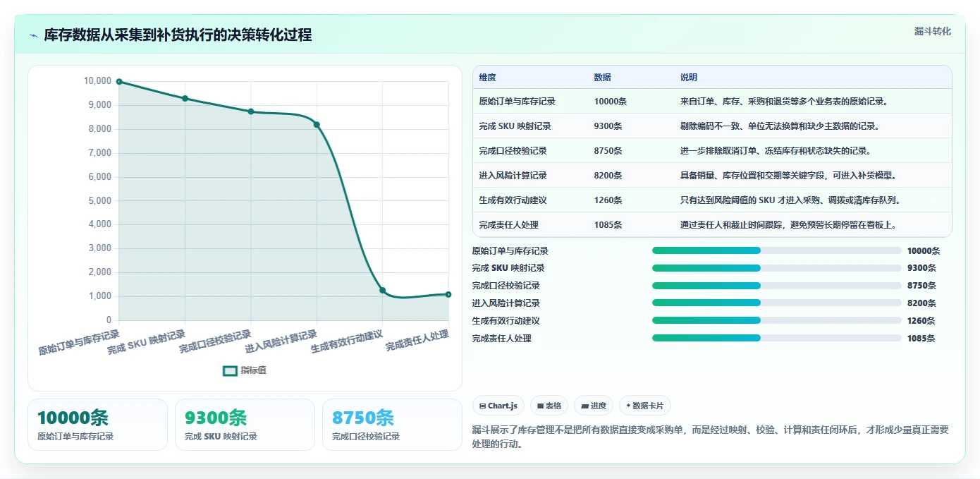Click the 完成责任人处理 x-axis label
This screenshot has width=980, height=479.
(417, 341)
